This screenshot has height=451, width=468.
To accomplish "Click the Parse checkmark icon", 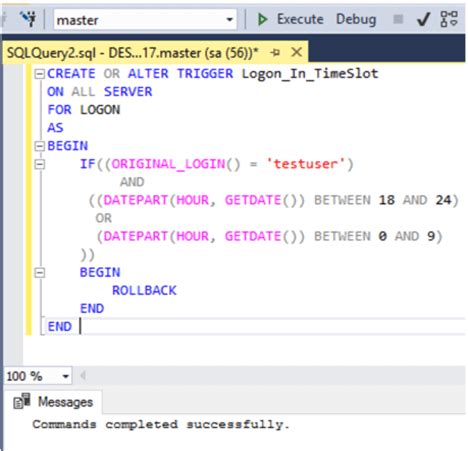I will 423,19.
